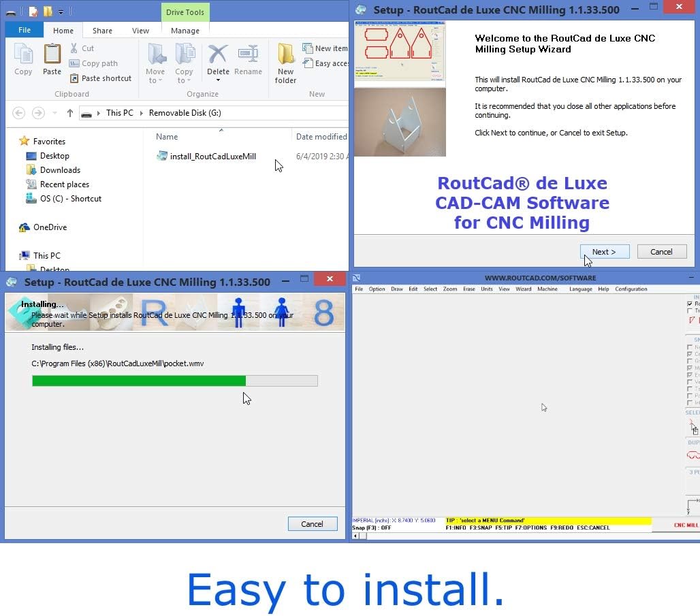The height and width of the screenshot is (616, 700).
Task: Switch to the Explorer View ribbon tab
Action: pos(141,31)
